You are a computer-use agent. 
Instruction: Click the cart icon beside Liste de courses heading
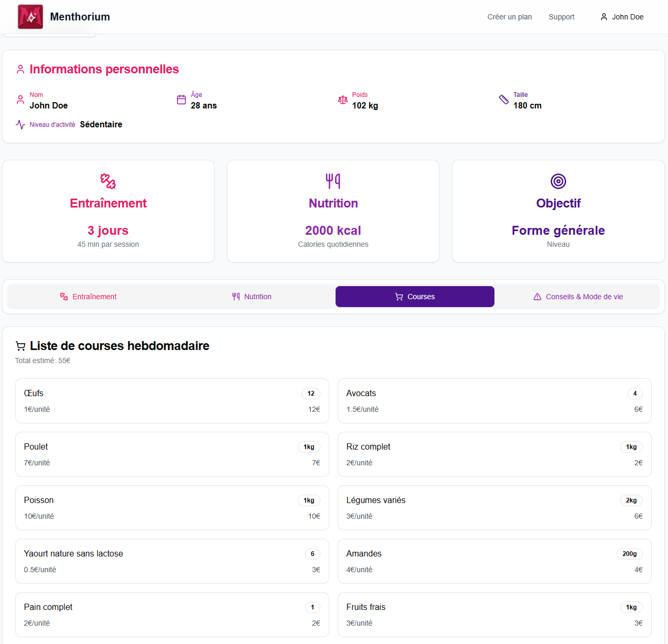pos(20,346)
